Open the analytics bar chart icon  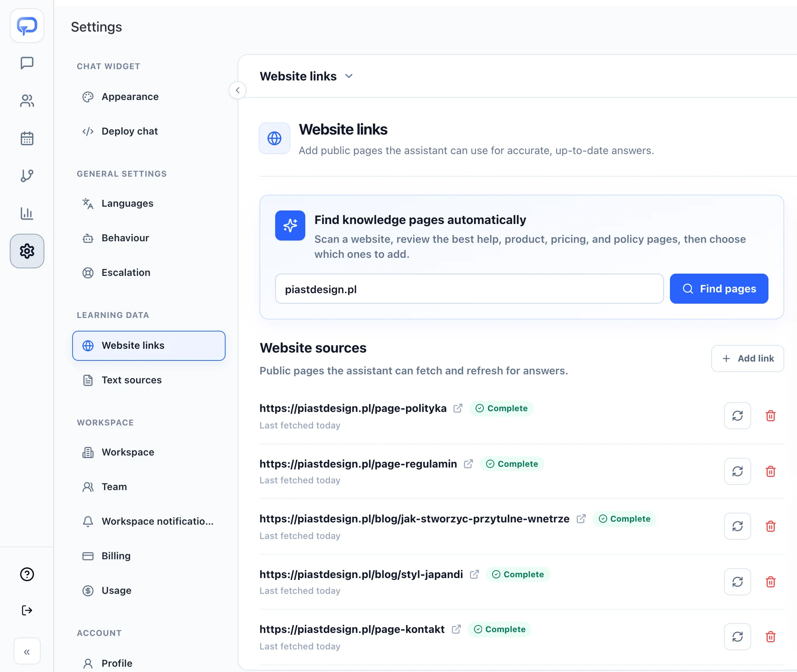27,213
